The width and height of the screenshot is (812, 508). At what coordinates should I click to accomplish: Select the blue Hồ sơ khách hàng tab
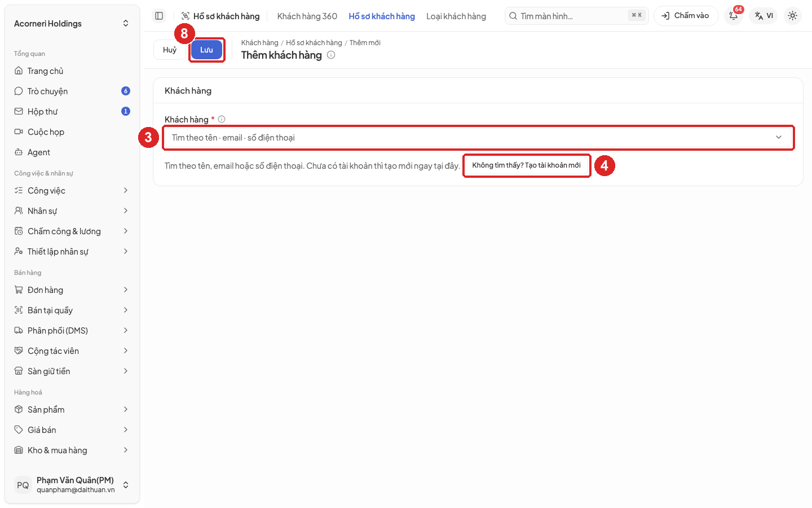(x=382, y=16)
